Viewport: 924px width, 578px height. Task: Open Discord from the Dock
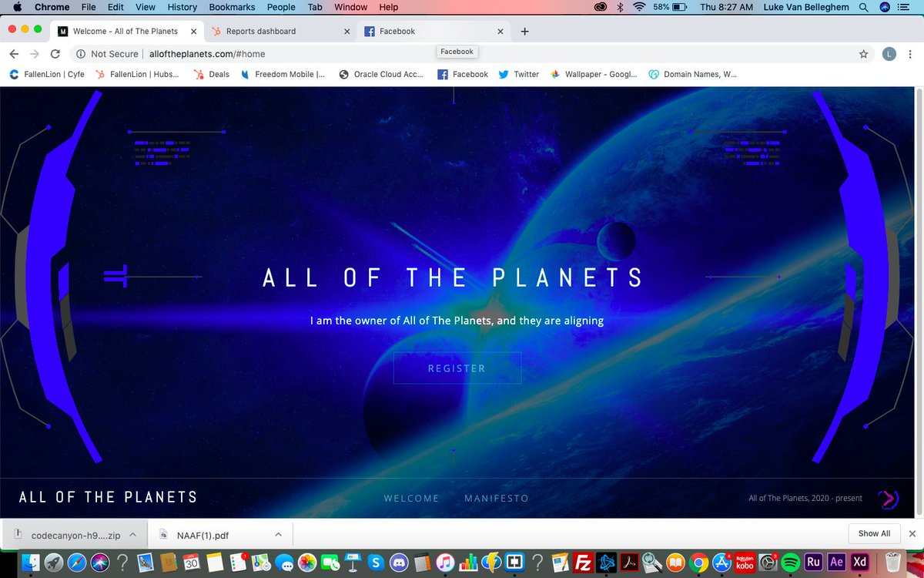tap(398, 561)
